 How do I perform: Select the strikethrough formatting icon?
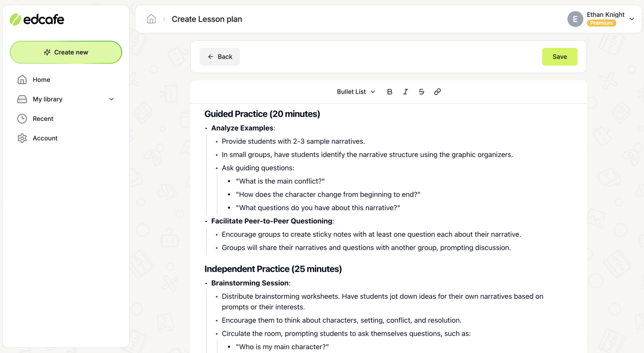[x=421, y=92]
